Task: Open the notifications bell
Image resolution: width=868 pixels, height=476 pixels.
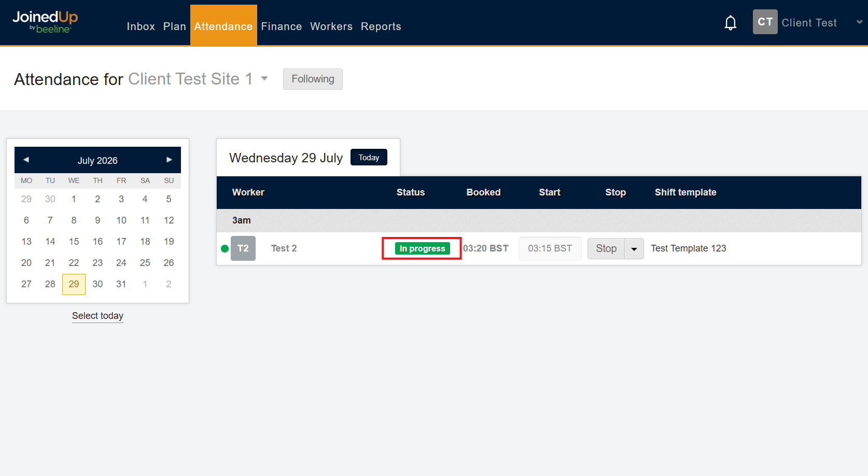Action: click(x=731, y=23)
